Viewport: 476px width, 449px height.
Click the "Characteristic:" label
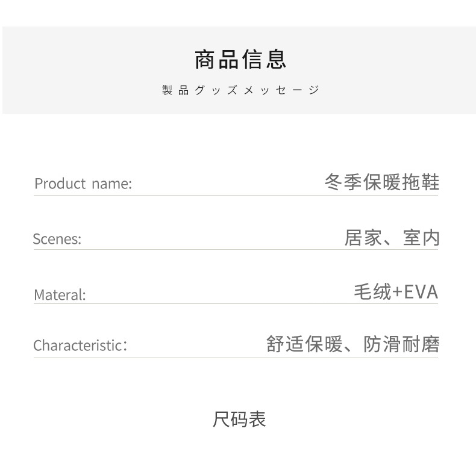[80, 345]
